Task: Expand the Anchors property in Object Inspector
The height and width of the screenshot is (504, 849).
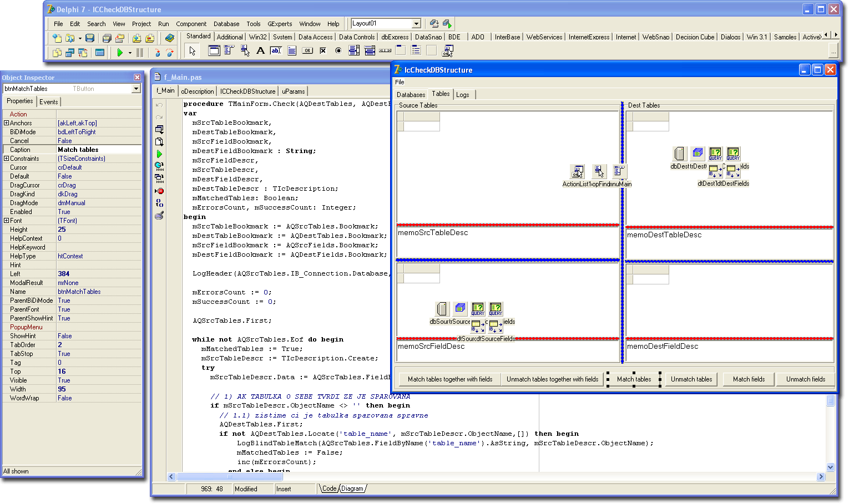Action: pyautogui.click(x=6, y=123)
